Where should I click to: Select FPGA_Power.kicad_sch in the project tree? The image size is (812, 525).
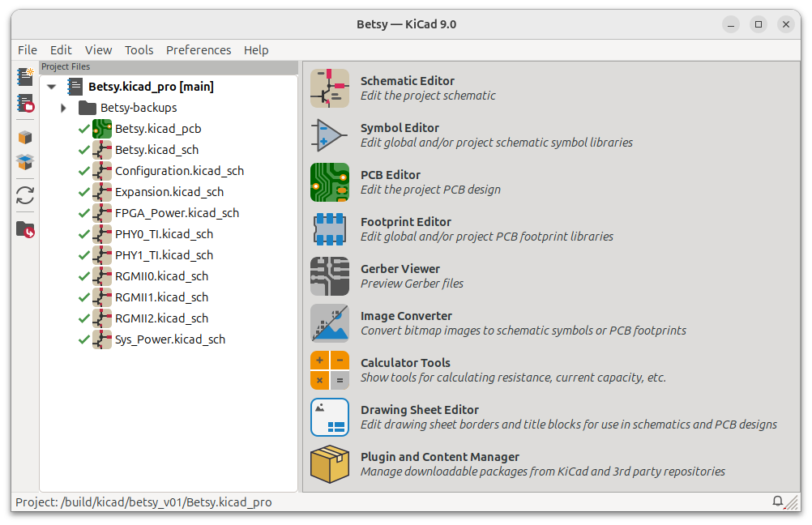coord(177,213)
